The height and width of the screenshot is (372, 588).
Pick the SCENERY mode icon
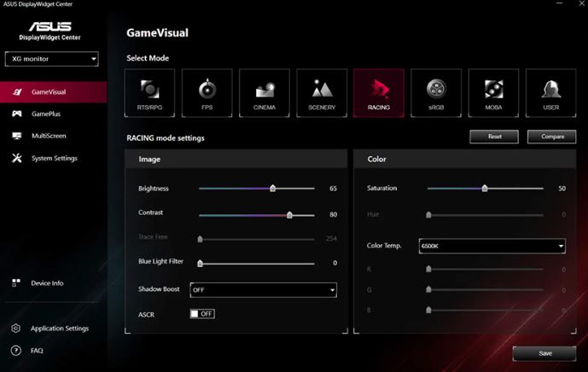point(322,93)
